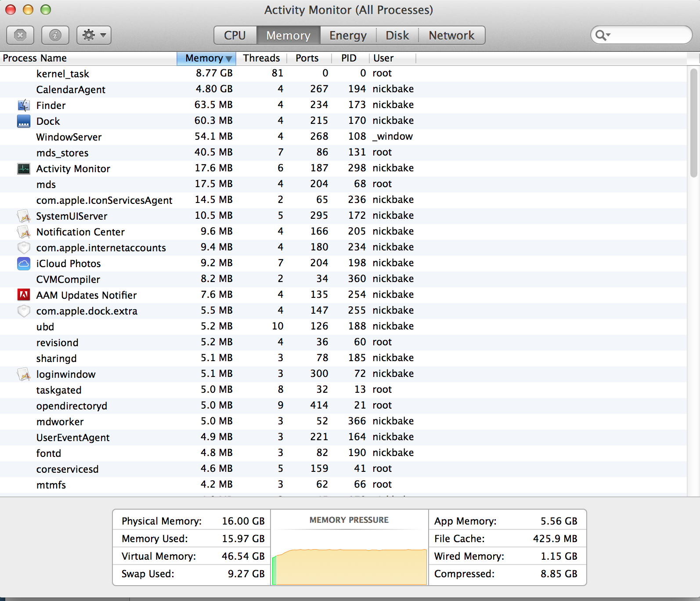The height and width of the screenshot is (601, 700).
Task: Click the Finder process name
Action: point(51,105)
